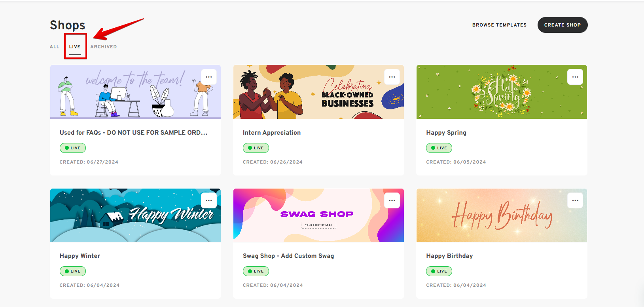This screenshot has width=644, height=307.
Task: Click the Create Shop button
Action: tap(562, 25)
